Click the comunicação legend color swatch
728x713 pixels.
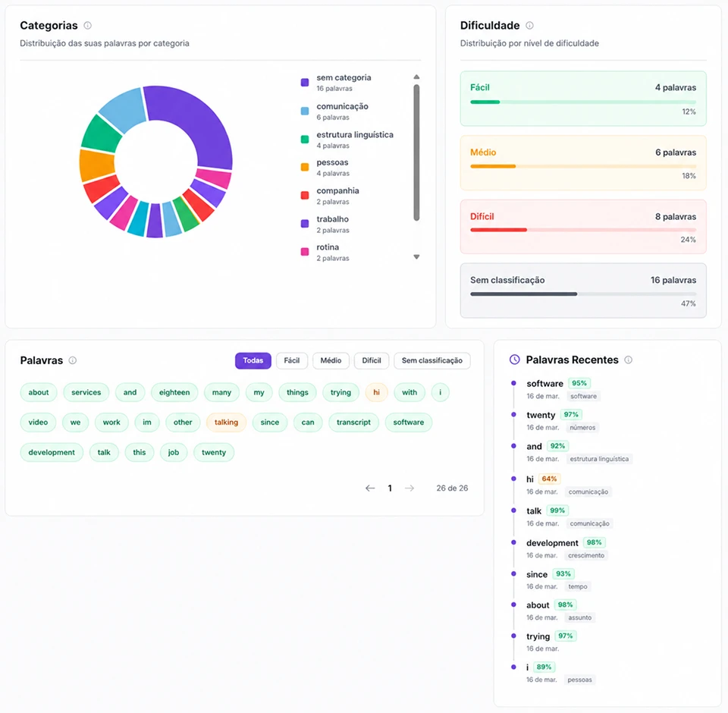[x=305, y=111]
